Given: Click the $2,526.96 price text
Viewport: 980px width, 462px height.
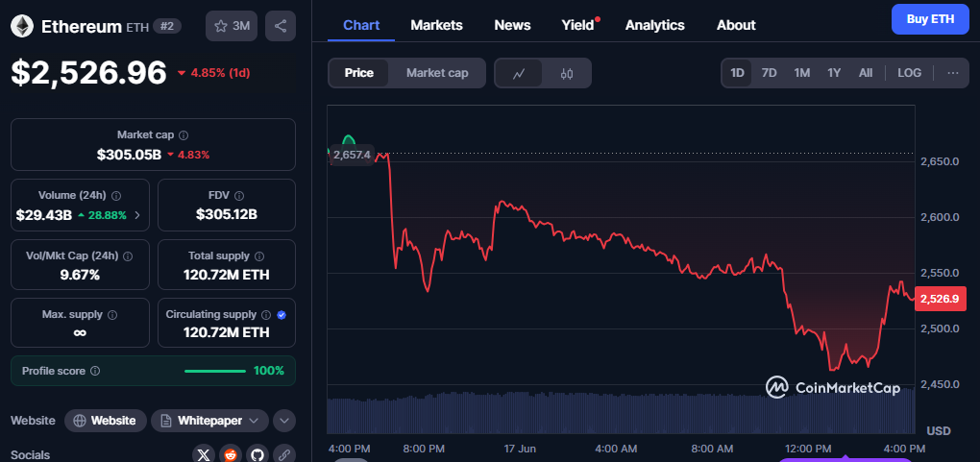Looking at the screenshot, I should click(x=88, y=73).
